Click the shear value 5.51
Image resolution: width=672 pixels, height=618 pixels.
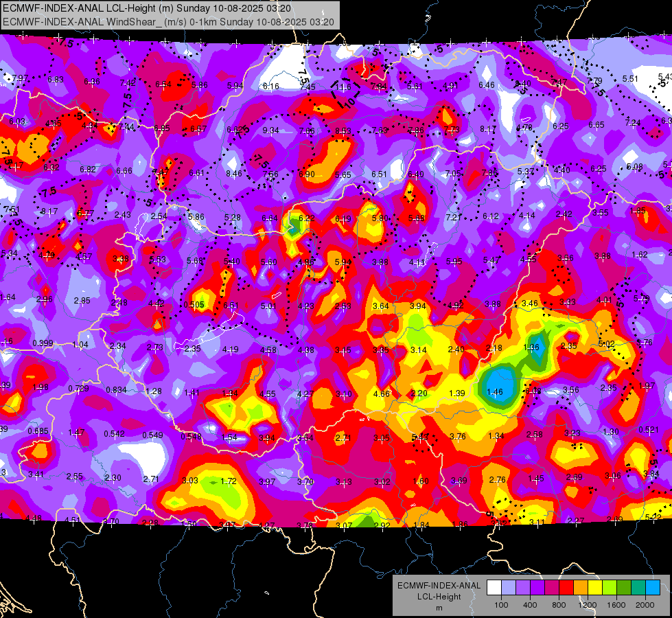point(630,79)
